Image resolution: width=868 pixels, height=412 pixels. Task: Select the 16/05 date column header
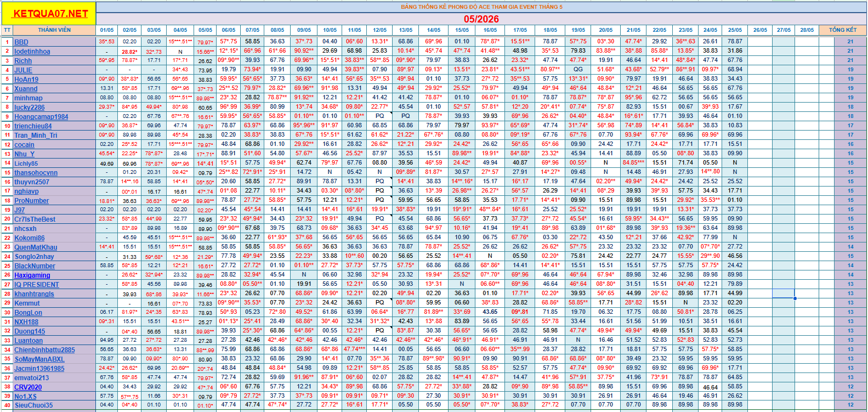click(x=490, y=30)
